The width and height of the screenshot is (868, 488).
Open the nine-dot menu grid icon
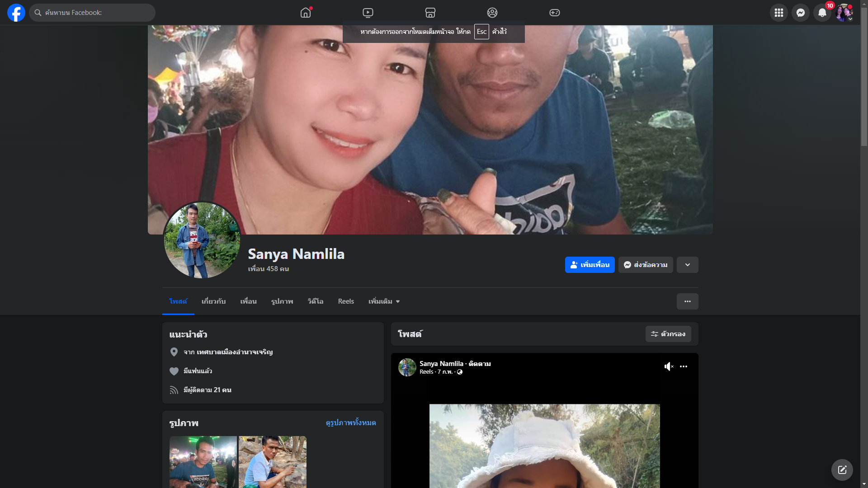click(x=778, y=13)
